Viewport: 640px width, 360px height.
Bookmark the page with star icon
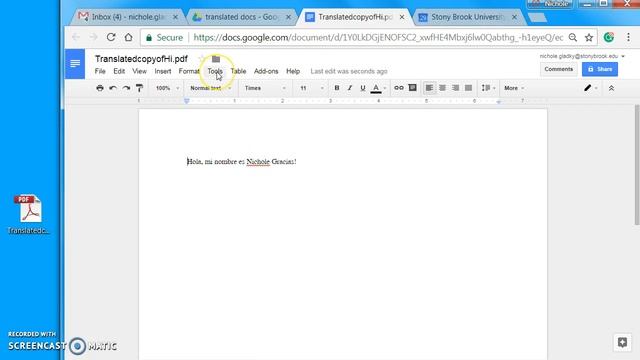[589, 38]
